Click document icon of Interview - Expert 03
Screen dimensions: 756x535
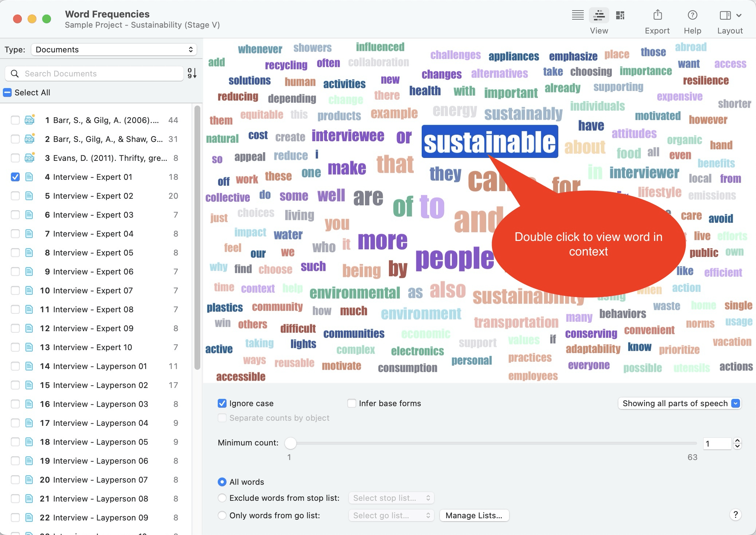(x=29, y=215)
